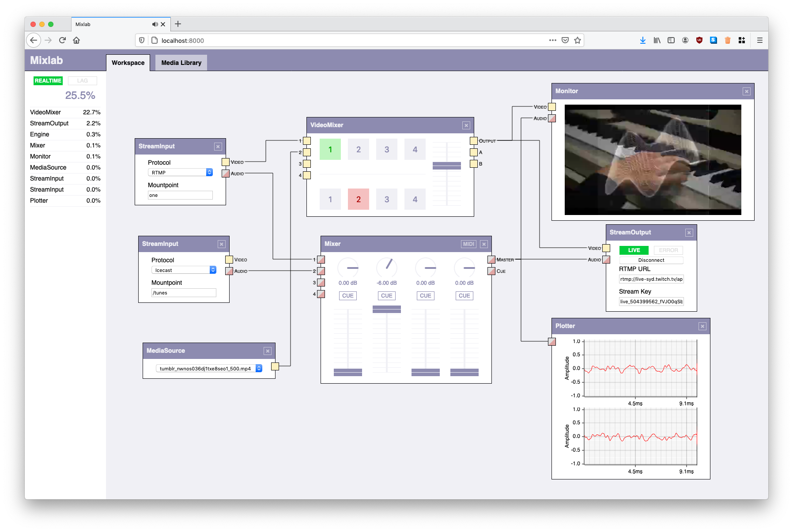Click the VideoMixer Output port
This screenshot has height=532, width=793.
click(x=474, y=141)
